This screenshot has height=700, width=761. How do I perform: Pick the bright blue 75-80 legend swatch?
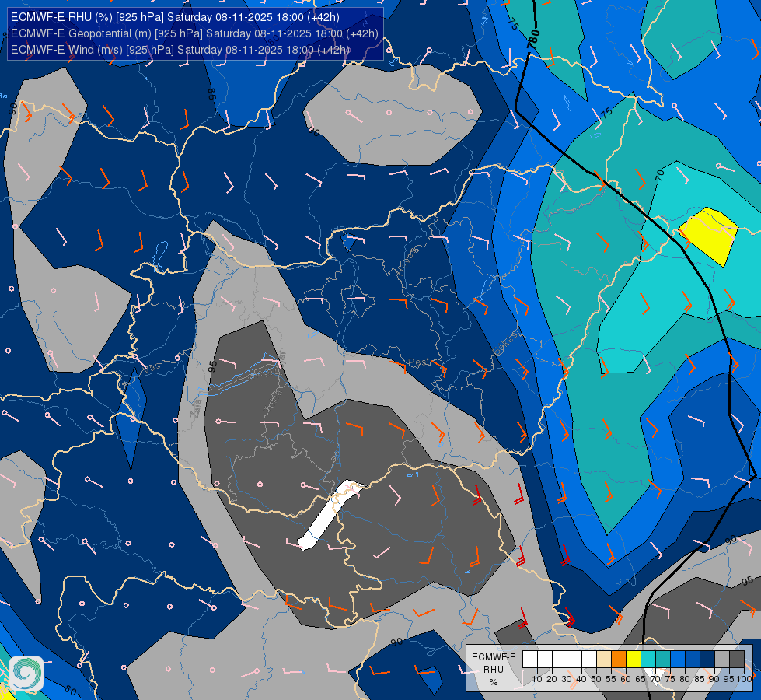(x=678, y=660)
